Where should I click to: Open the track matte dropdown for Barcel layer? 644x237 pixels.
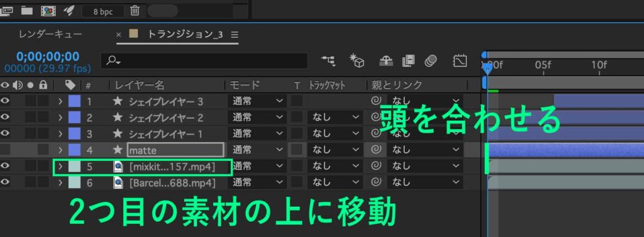pyautogui.click(x=335, y=182)
